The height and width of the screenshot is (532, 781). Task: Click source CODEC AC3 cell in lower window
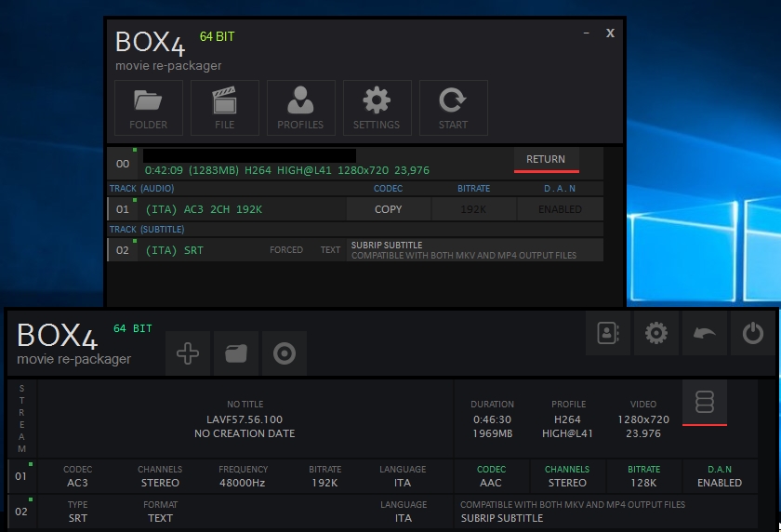click(78, 476)
